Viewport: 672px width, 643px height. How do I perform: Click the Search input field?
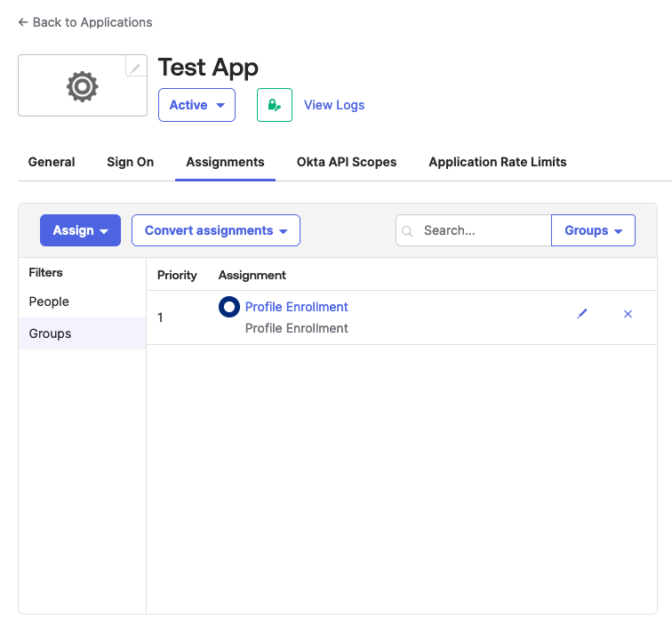pyautogui.click(x=474, y=230)
